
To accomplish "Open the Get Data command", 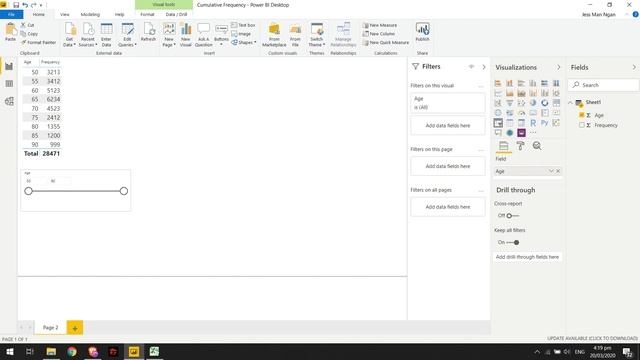I will tap(69, 34).
